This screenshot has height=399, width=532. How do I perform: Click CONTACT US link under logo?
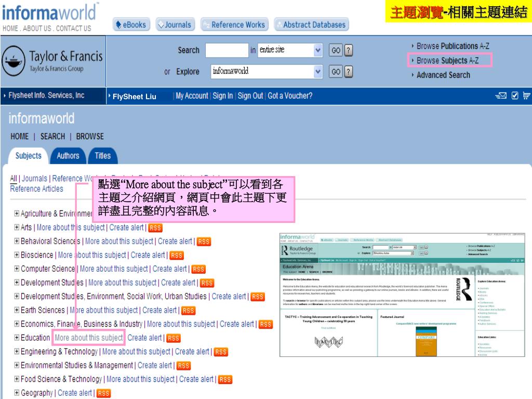(74, 29)
